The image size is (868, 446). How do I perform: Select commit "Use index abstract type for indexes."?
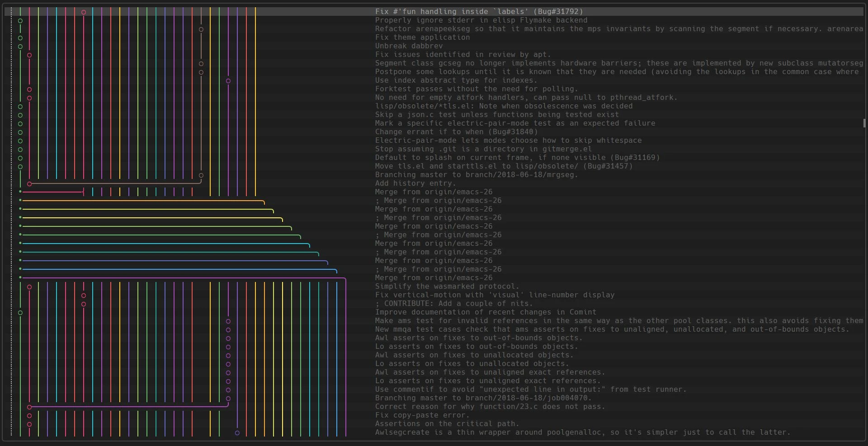click(x=456, y=80)
